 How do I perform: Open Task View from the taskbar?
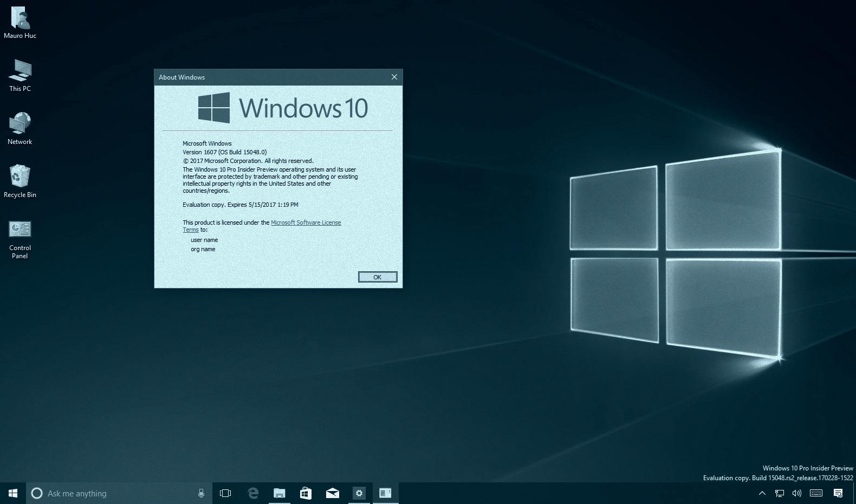pos(225,493)
